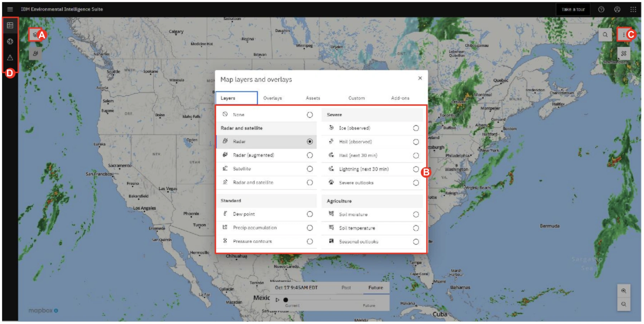Open the map overflow options menu
Viewport: 644px width, 324px height.
pos(624,35)
